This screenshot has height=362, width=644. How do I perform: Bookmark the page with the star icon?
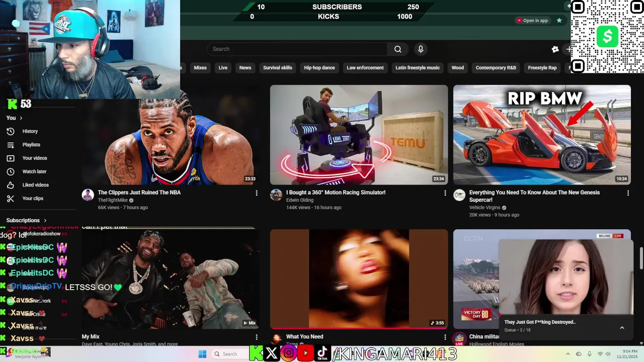559,21
